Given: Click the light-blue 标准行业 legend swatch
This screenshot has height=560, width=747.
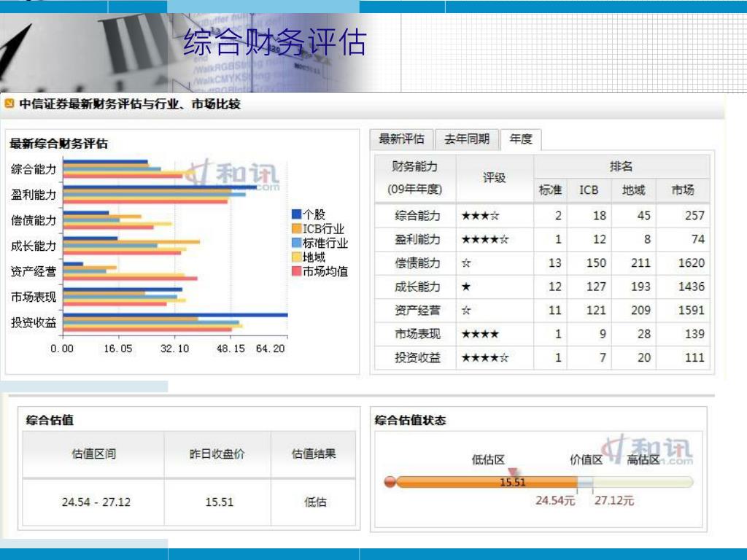Looking at the screenshot, I should [x=296, y=243].
